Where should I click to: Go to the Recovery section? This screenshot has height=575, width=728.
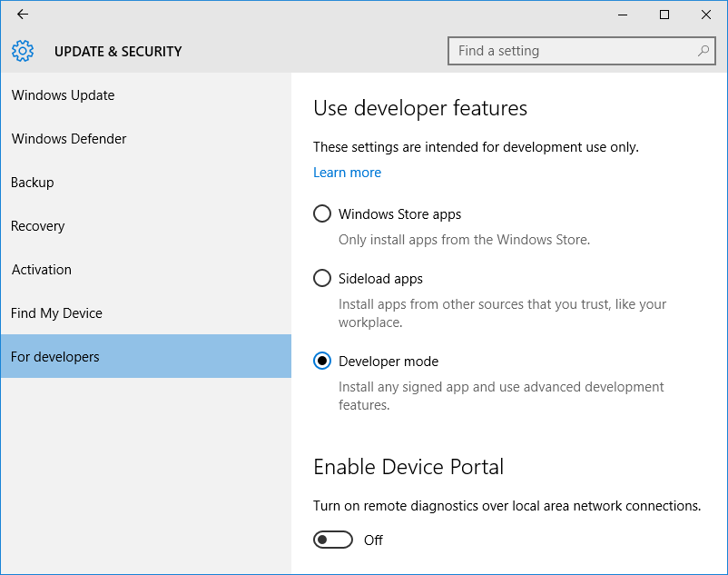click(x=38, y=226)
